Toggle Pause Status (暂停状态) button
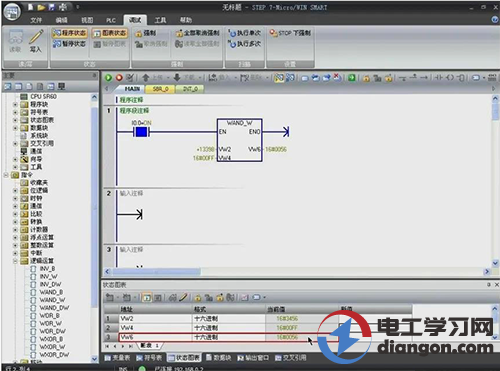The width and height of the screenshot is (500, 371). pos(70,44)
